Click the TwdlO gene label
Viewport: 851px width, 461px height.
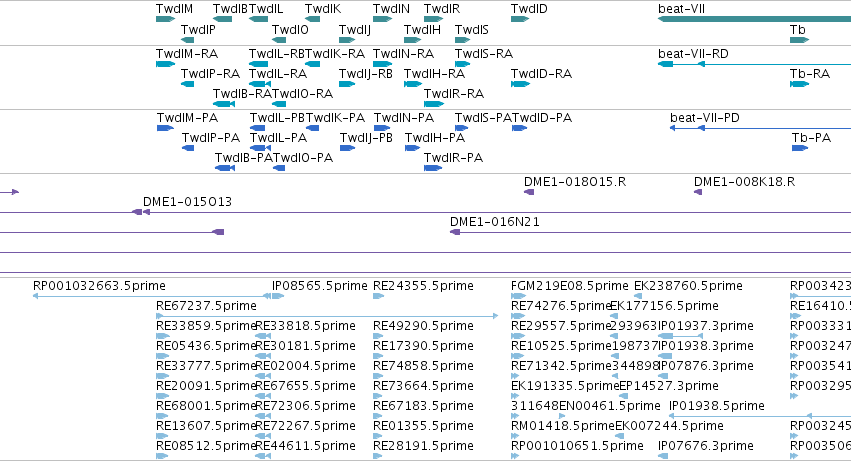(x=290, y=29)
